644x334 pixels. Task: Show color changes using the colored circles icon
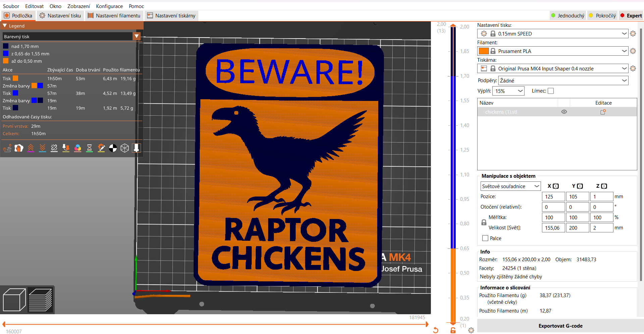[x=78, y=148]
